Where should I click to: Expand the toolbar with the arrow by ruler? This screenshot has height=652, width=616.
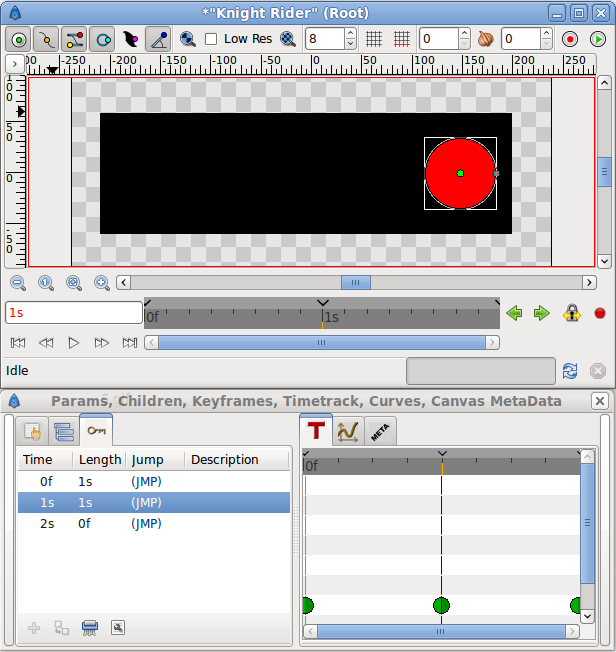pyautogui.click(x=14, y=63)
